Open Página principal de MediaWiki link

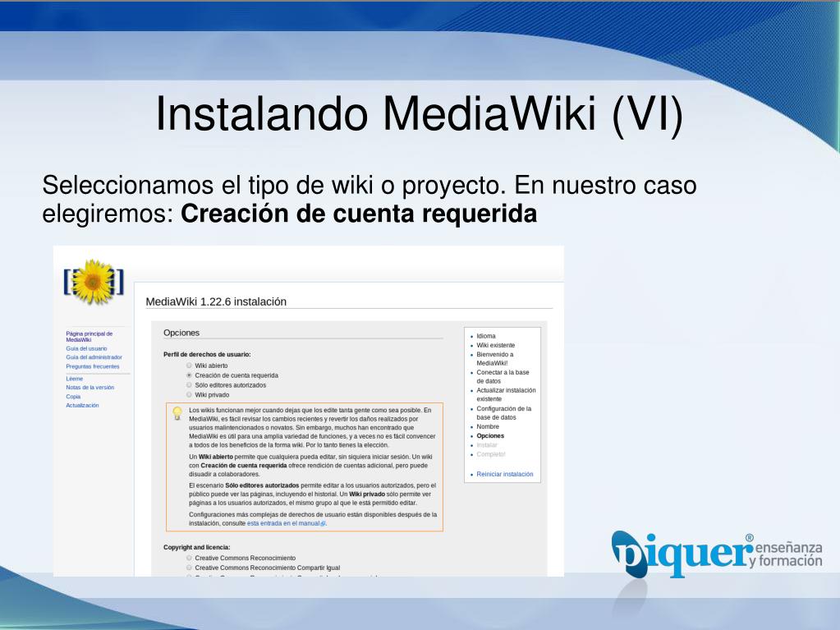coord(89,337)
